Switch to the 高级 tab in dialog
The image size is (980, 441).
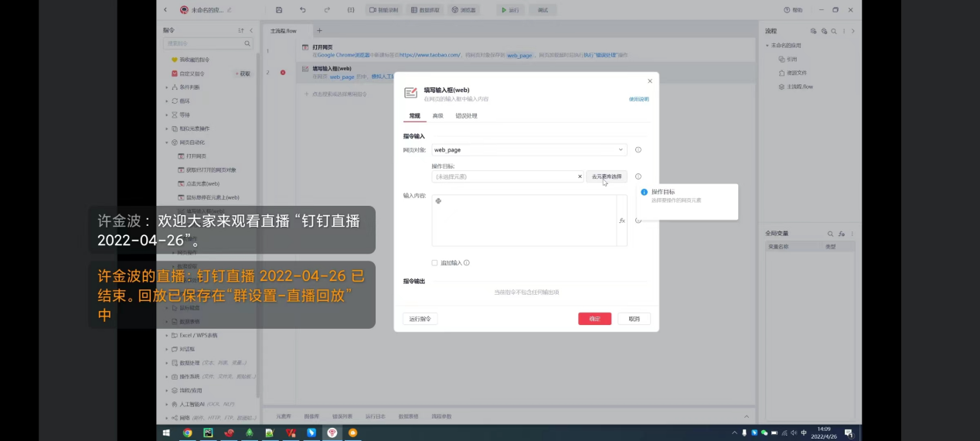click(x=437, y=116)
